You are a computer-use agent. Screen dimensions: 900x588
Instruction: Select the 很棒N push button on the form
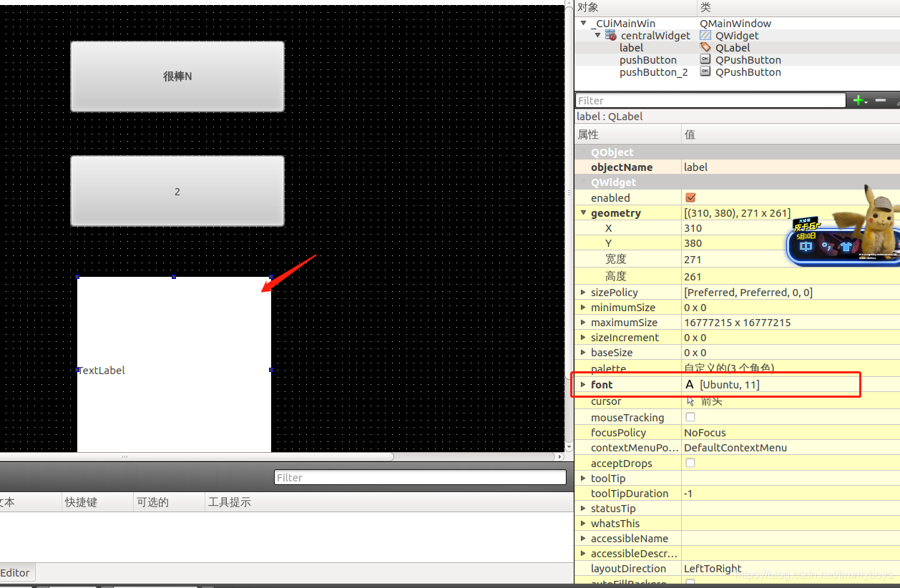coord(177,76)
